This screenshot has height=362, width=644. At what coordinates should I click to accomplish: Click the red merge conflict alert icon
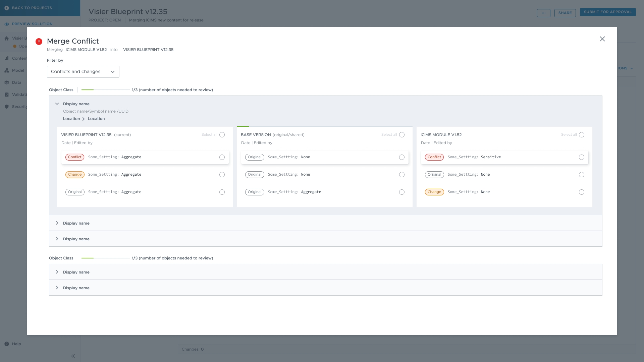point(39,42)
